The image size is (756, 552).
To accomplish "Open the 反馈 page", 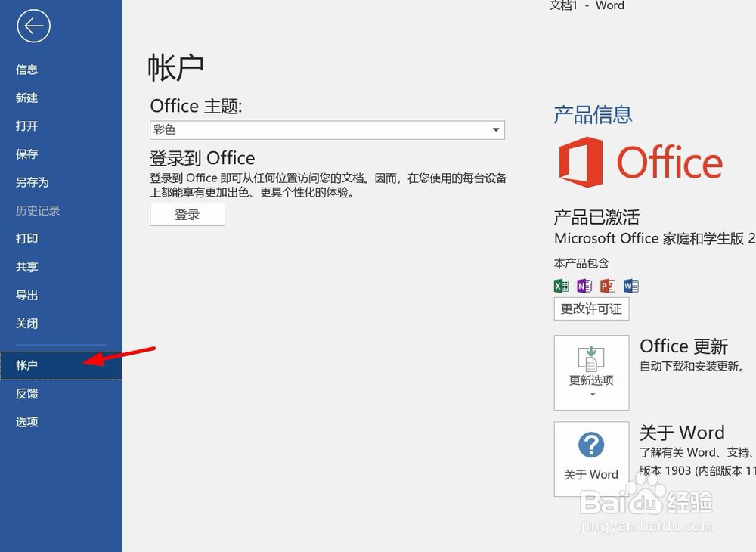I will [x=26, y=394].
